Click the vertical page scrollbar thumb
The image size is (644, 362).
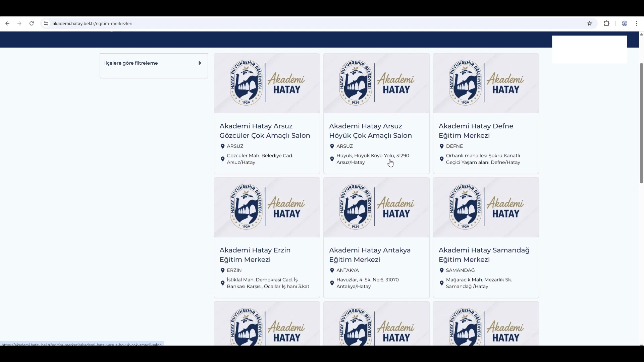pyautogui.click(x=641, y=123)
